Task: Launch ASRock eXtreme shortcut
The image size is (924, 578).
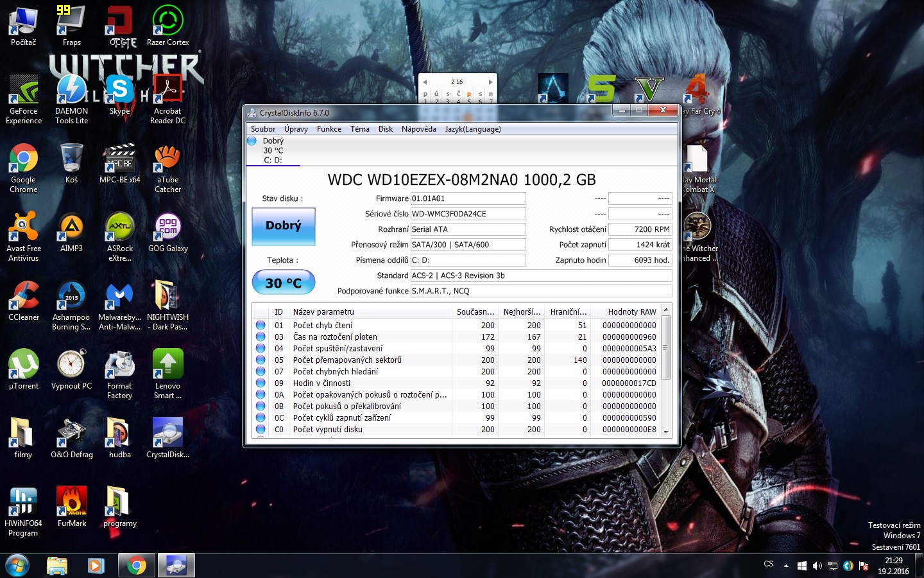Action: [x=120, y=236]
